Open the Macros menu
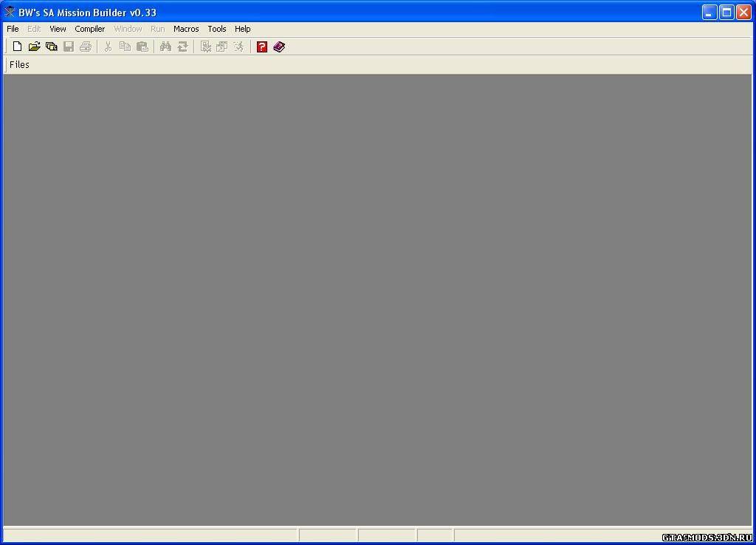 point(186,29)
